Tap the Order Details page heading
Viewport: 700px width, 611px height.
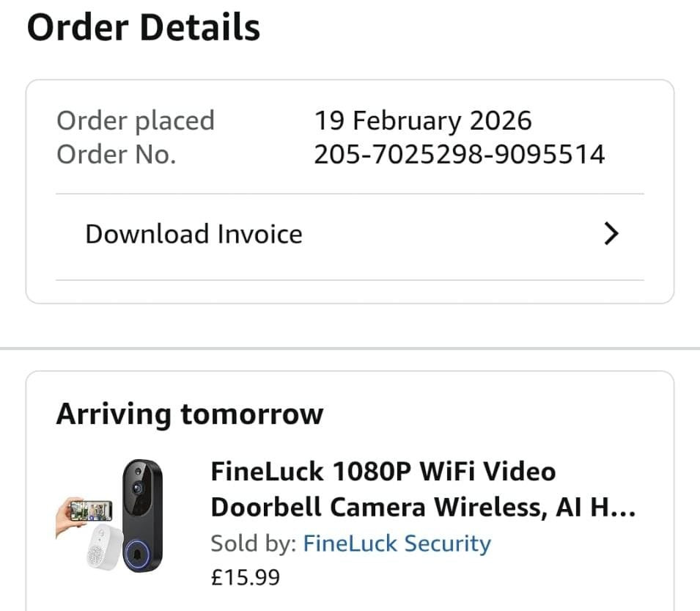(144, 28)
